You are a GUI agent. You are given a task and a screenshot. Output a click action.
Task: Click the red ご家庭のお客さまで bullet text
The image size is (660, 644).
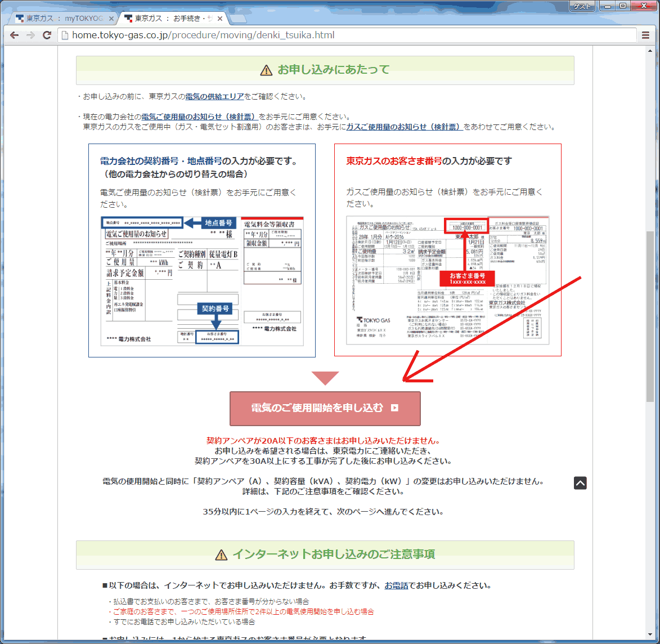241,611
